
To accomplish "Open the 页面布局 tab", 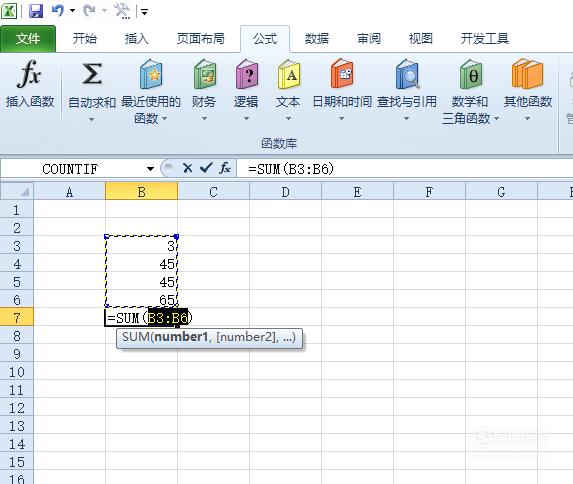I will 201,38.
